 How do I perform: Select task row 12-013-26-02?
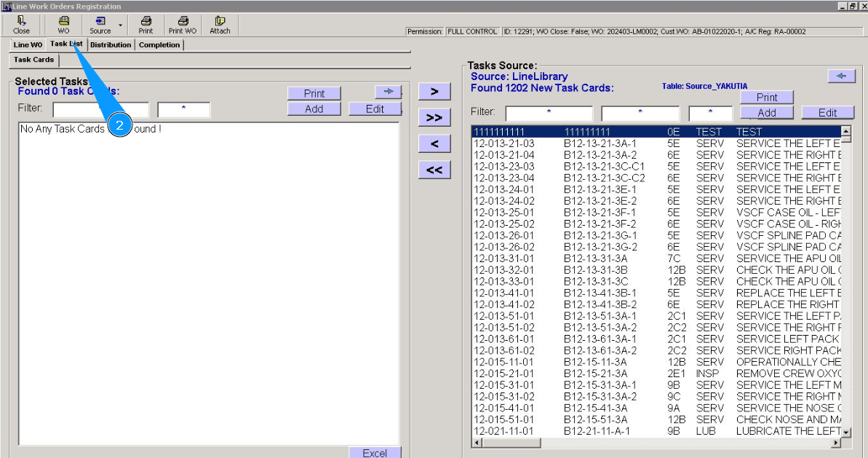656,247
